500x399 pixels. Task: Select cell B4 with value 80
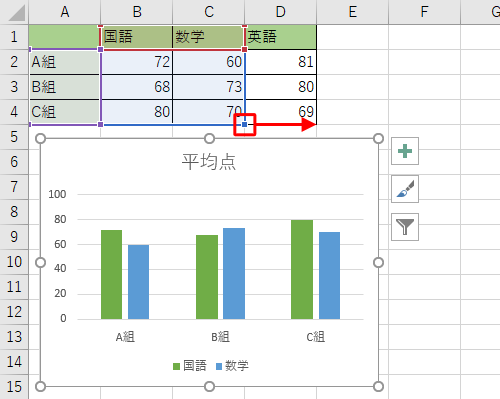137,112
